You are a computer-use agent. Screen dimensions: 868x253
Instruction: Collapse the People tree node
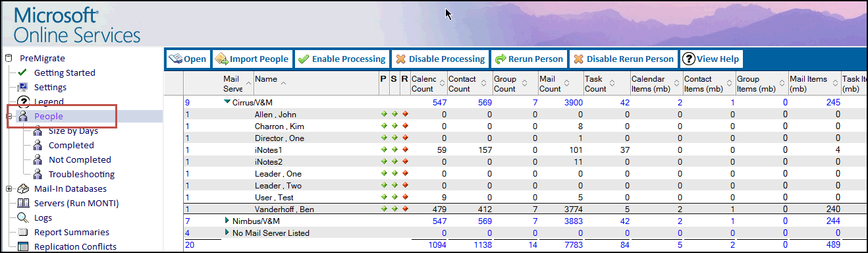point(9,116)
